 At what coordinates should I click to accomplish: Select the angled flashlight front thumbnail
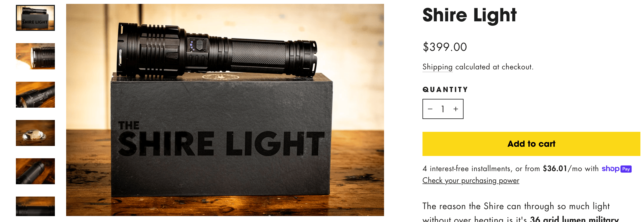35,95
